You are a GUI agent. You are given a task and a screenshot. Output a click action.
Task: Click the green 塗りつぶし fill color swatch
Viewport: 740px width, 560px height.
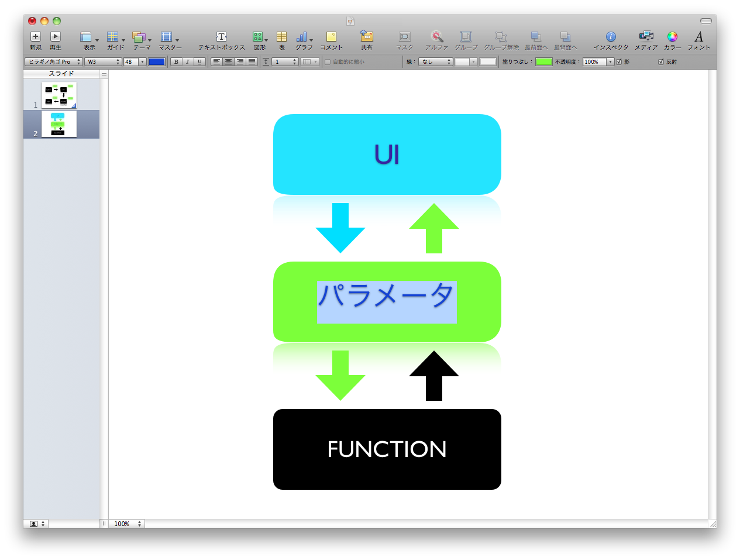point(544,61)
